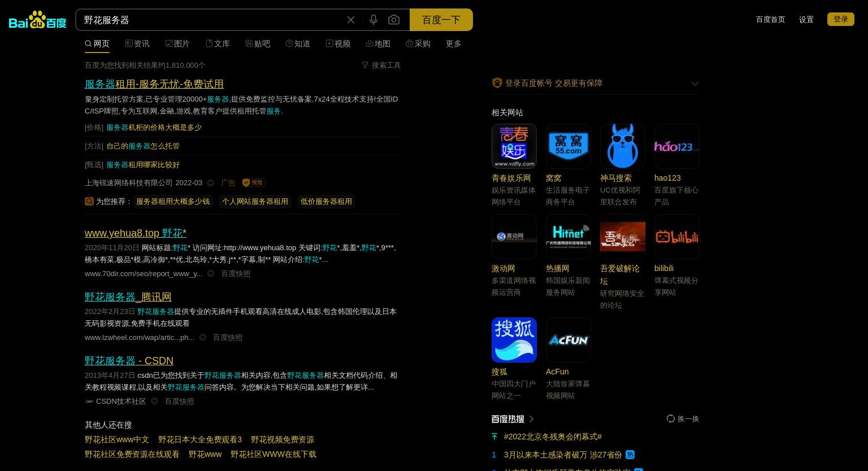The image size is (868, 471).
Task: Click shield icon beside 登录百度帐号
Action: (497, 82)
